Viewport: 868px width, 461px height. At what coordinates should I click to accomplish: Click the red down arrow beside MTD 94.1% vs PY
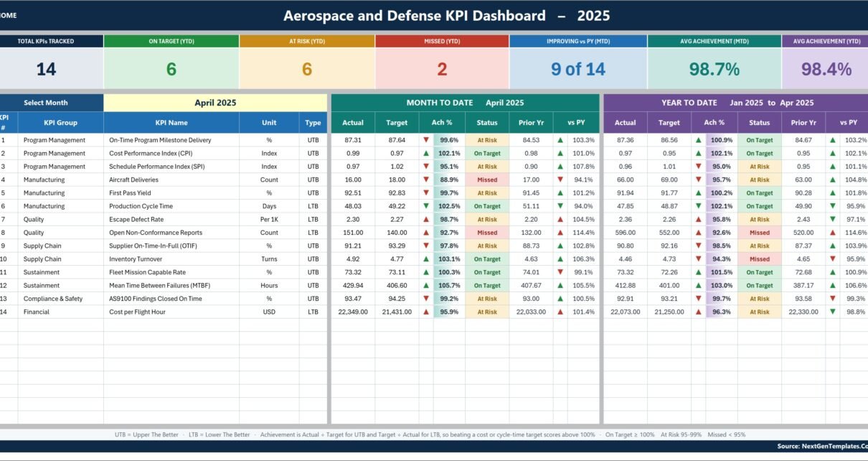560,180
